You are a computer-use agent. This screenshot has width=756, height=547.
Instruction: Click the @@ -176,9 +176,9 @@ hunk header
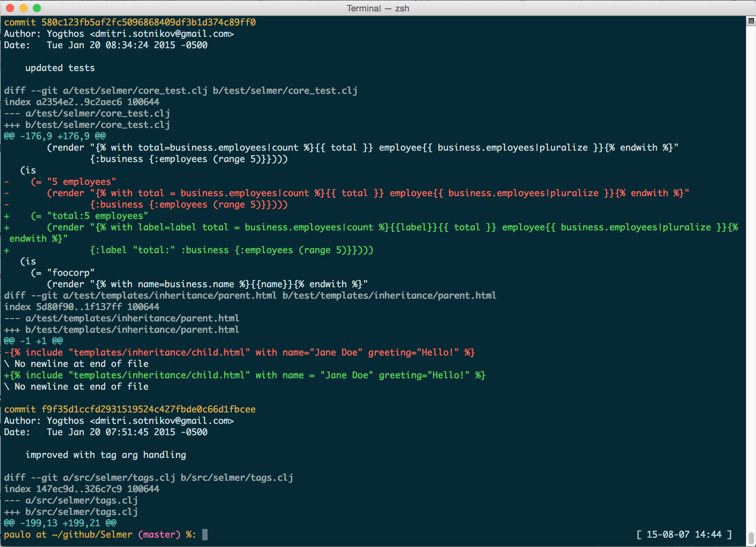[55, 136]
